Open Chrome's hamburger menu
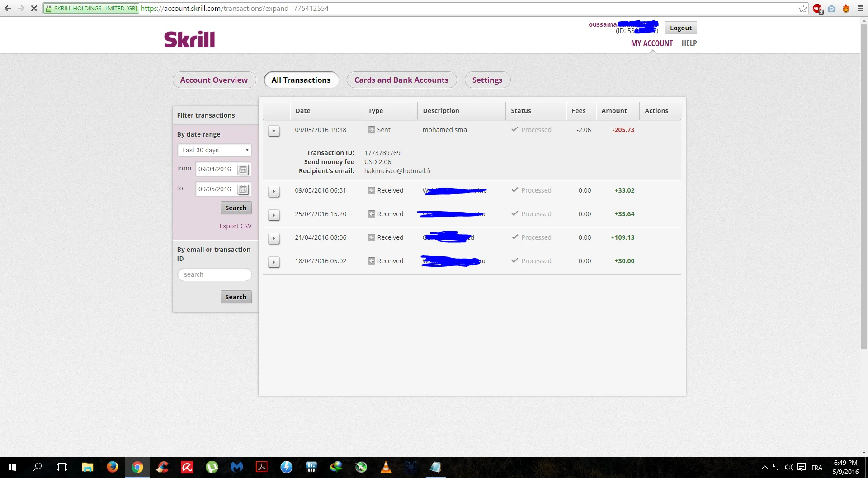This screenshot has width=868, height=478. (860, 9)
